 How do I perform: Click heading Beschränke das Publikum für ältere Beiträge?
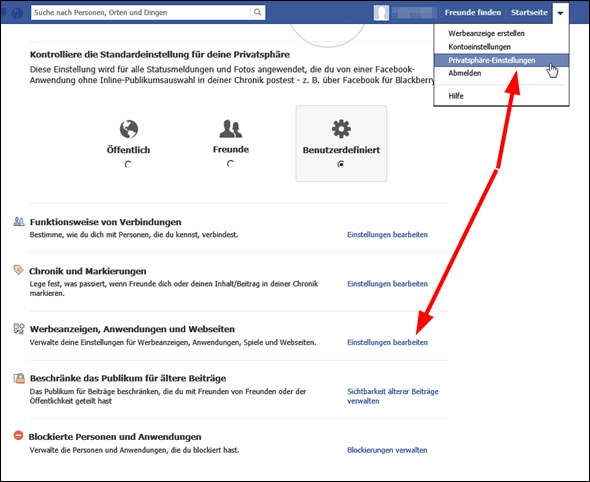tap(128, 378)
